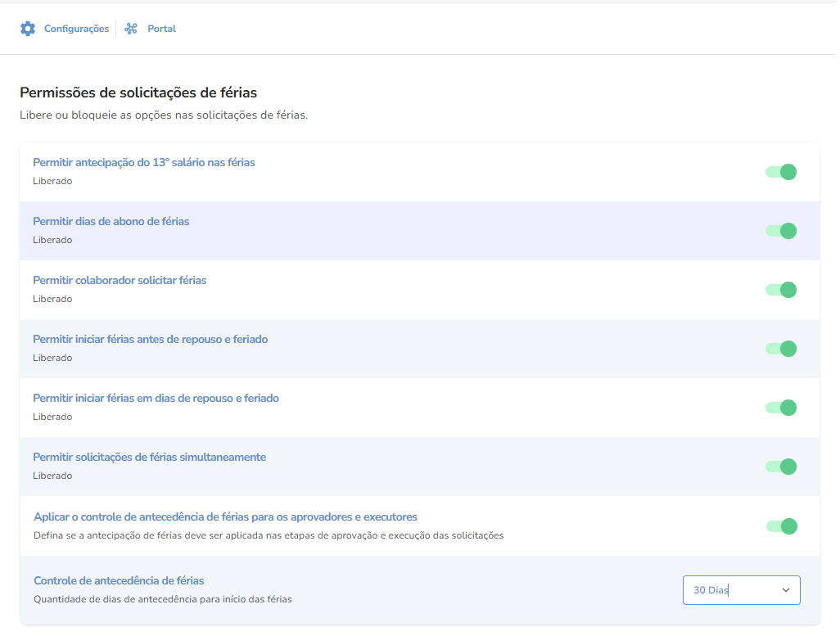Click Permissões de solicitações de férias heading
This screenshot has height=636, width=840.
click(x=138, y=92)
